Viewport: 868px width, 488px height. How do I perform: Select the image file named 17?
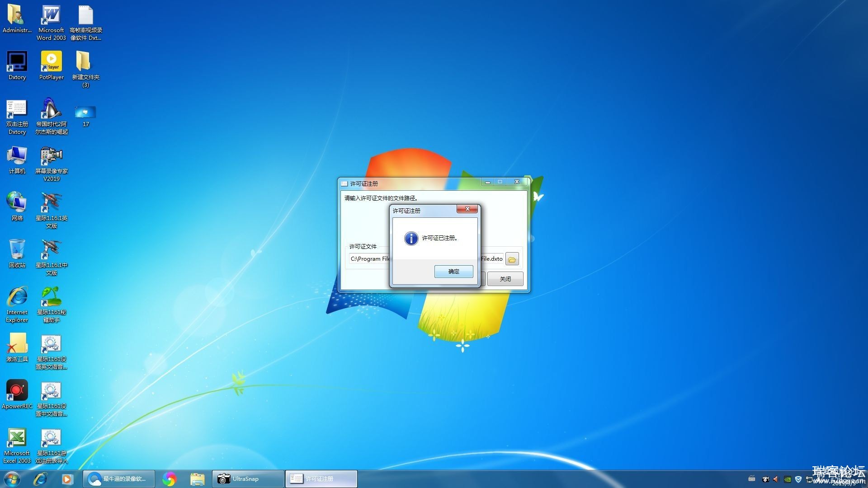pyautogui.click(x=85, y=116)
